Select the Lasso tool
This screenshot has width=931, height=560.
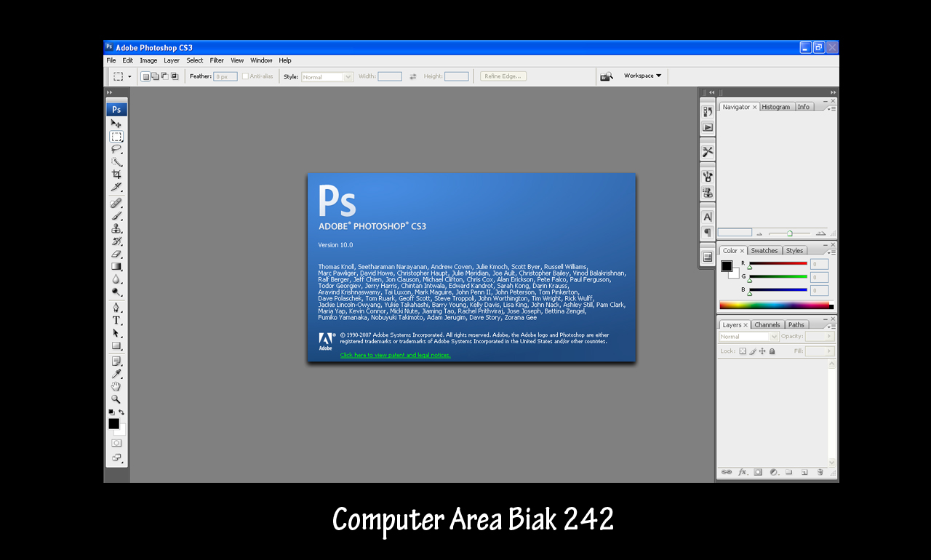coord(116,149)
